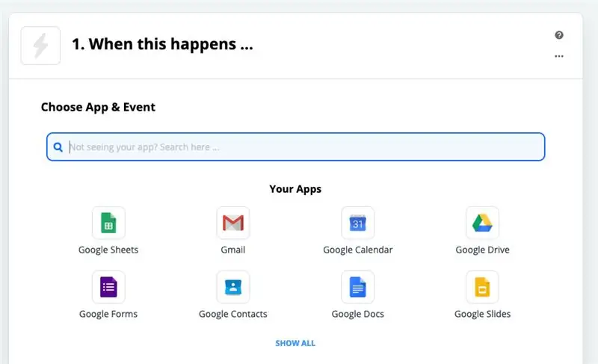The height and width of the screenshot is (364, 598).
Task: Pick the Google Calendar app icon
Action: (358, 223)
